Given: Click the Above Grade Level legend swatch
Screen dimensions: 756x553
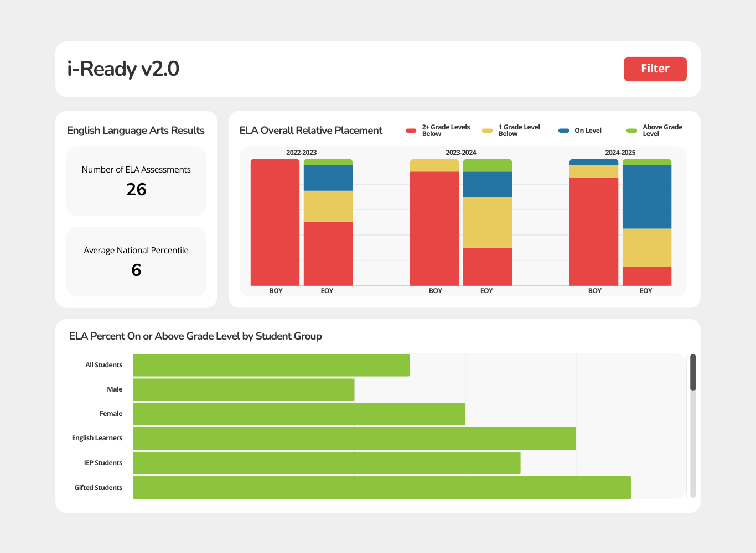Looking at the screenshot, I should pos(631,131).
